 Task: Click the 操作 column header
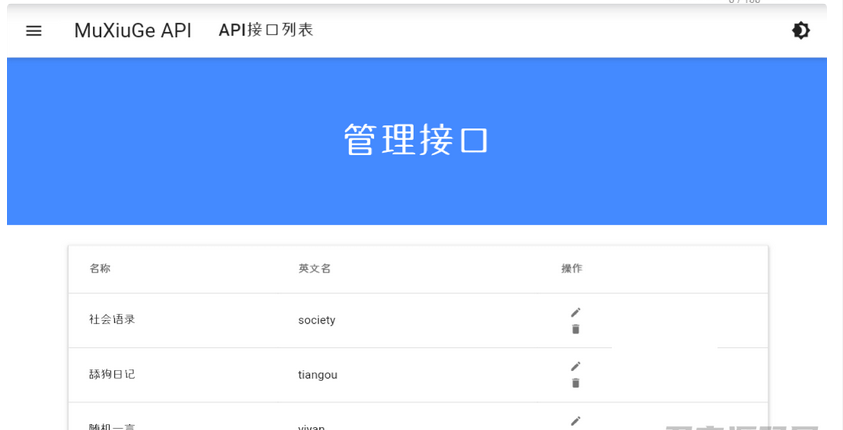[572, 269]
